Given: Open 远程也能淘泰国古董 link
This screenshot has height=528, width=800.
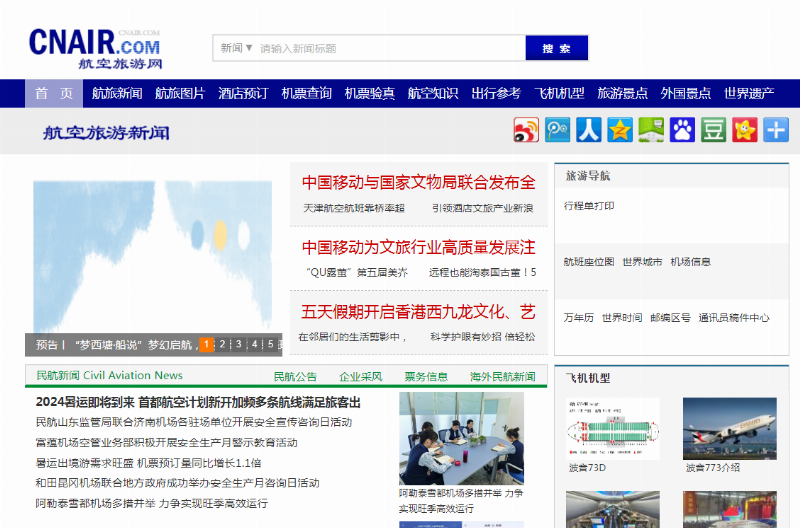Looking at the screenshot, I should coord(483,272).
